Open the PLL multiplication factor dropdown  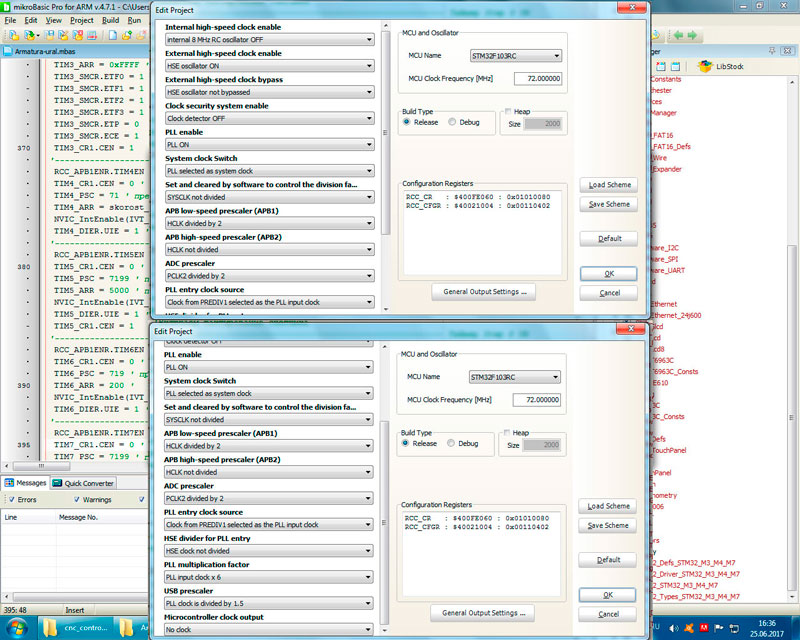click(268, 577)
